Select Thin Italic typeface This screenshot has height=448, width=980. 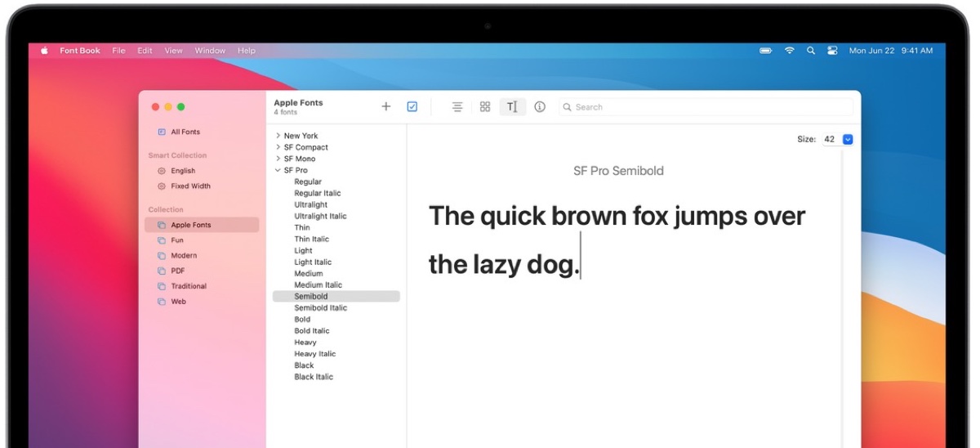(x=312, y=239)
